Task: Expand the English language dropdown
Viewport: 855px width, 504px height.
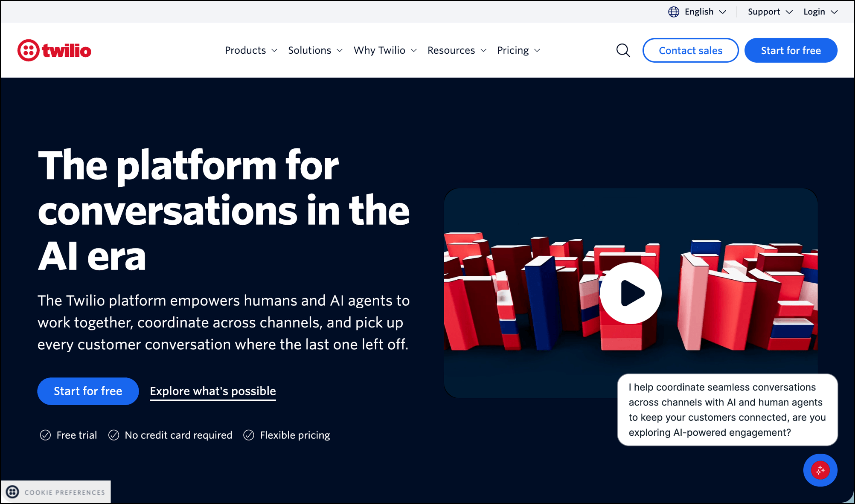Action: [697, 12]
